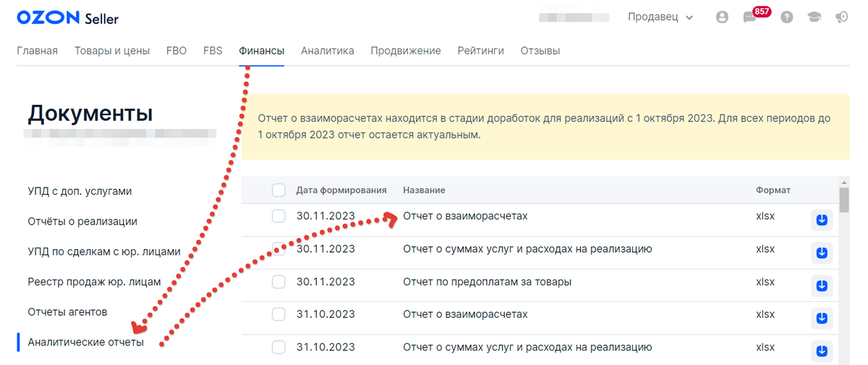The height and width of the screenshot is (365, 868).
Task: Click 31.10.2023 Отчет о суммах услуг name
Action: point(528,347)
